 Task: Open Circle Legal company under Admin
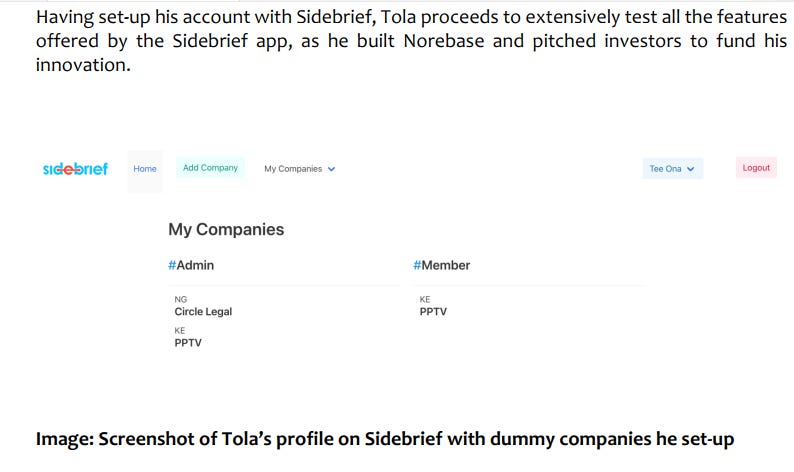[203, 311]
